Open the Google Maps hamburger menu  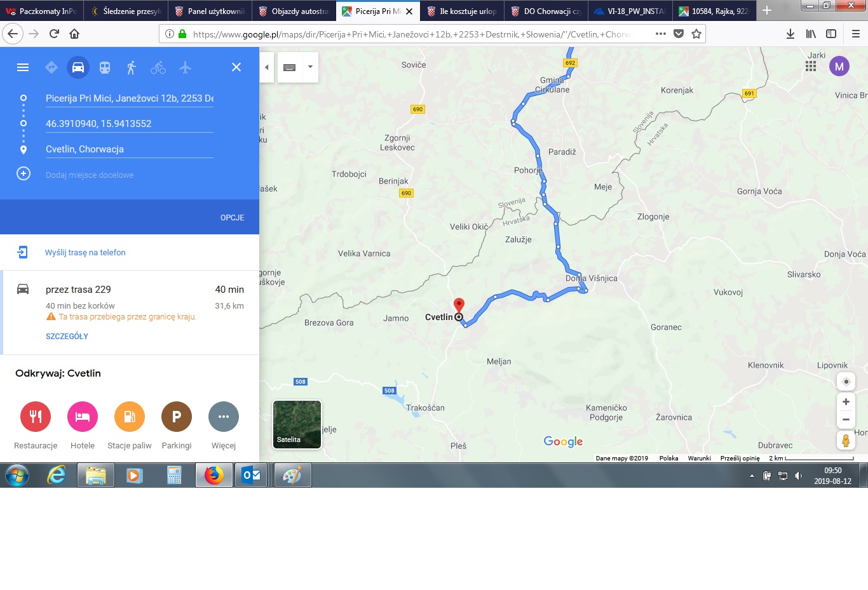(x=23, y=67)
